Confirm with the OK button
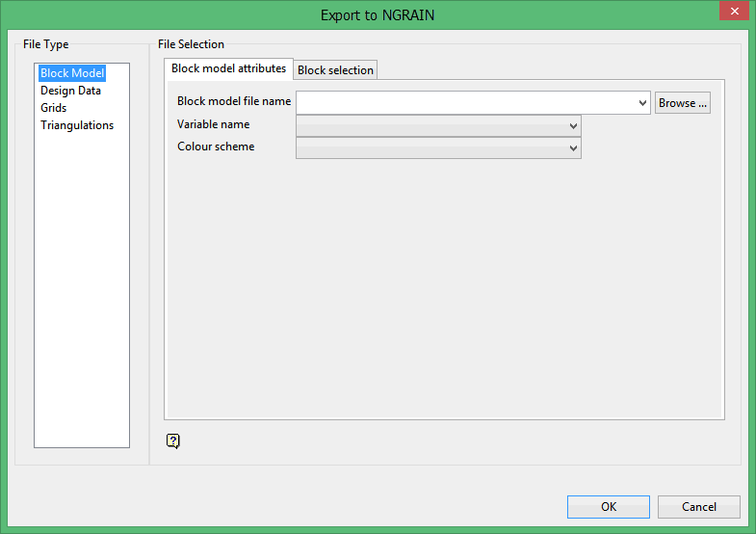Image resolution: width=756 pixels, height=534 pixels. click(609, 507)
